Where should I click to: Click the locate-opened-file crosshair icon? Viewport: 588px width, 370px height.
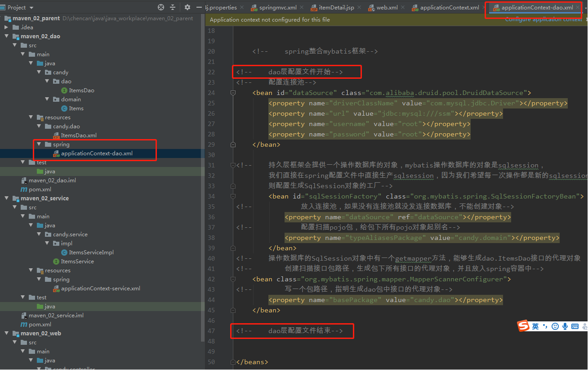(161, 7)
